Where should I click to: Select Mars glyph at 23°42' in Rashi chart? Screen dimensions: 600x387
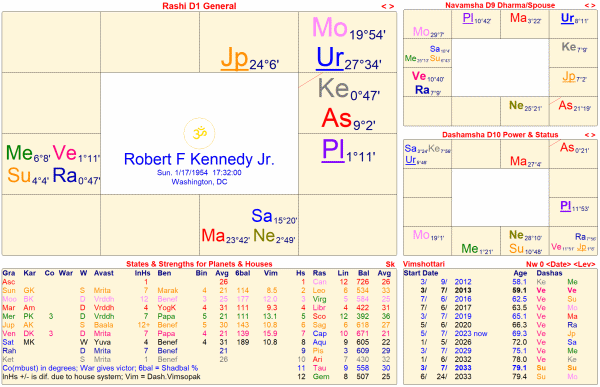213,235
